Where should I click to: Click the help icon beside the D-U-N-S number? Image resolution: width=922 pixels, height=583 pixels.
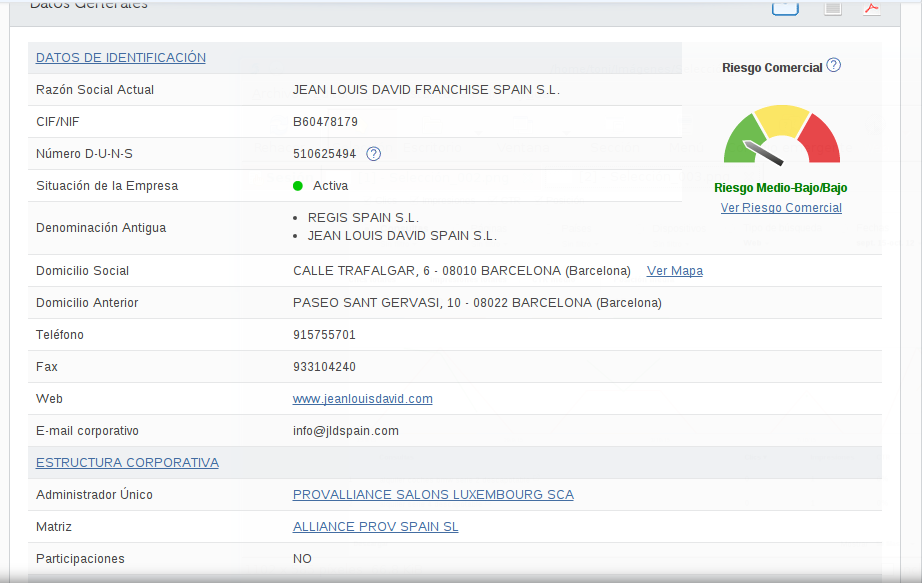pos(373,154)
